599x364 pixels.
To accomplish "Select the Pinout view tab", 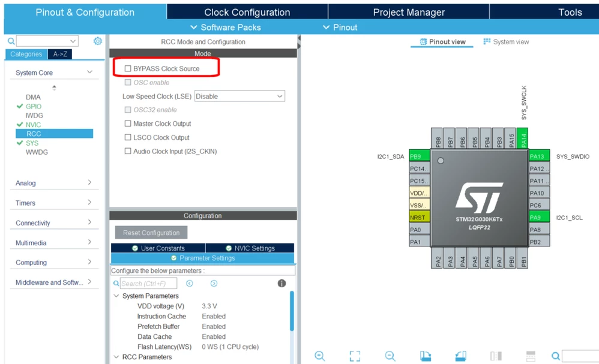I will pos(442,41).
